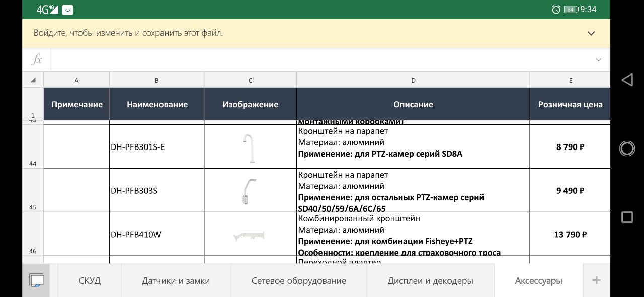Image resolution: width=644 pixels, height=297 pixels.
Task: Select column A header
Action: 76,80
